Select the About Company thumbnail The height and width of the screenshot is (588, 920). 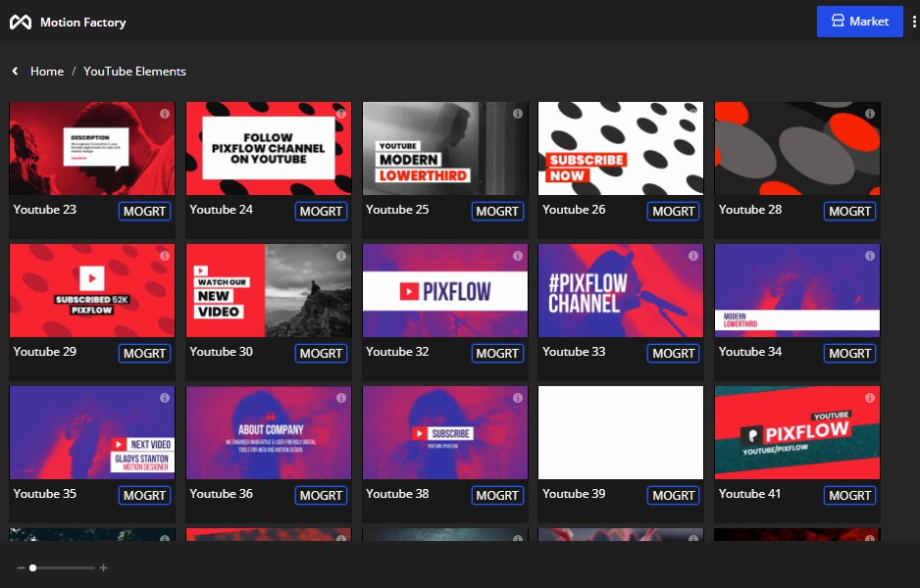(x=269, y=432)
